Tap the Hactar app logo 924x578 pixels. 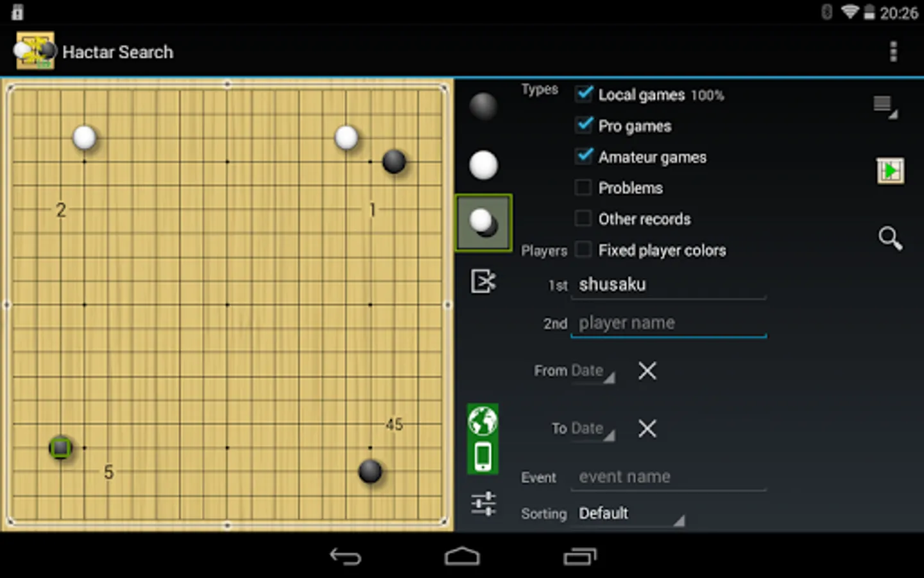[35, 51]
